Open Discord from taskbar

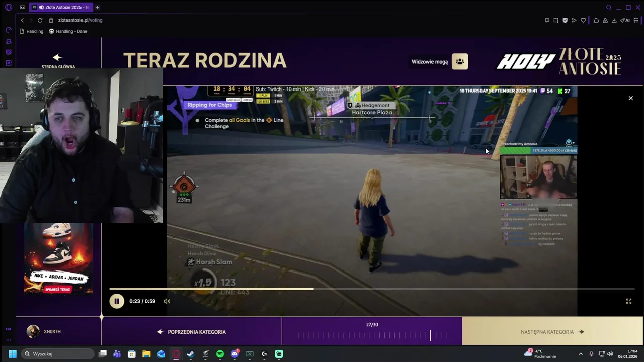(235, 354)
